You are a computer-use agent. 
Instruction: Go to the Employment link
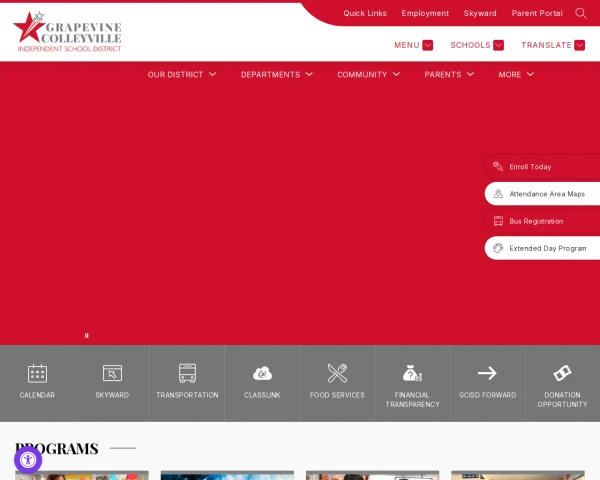click(x=425, y=13)
